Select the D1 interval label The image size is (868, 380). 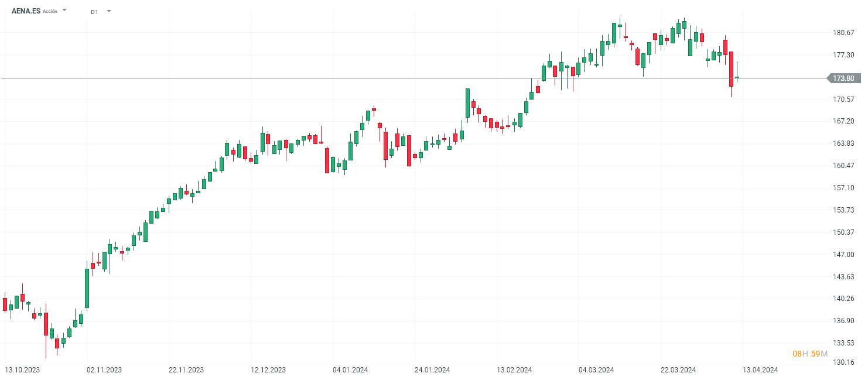coord(94,12)
